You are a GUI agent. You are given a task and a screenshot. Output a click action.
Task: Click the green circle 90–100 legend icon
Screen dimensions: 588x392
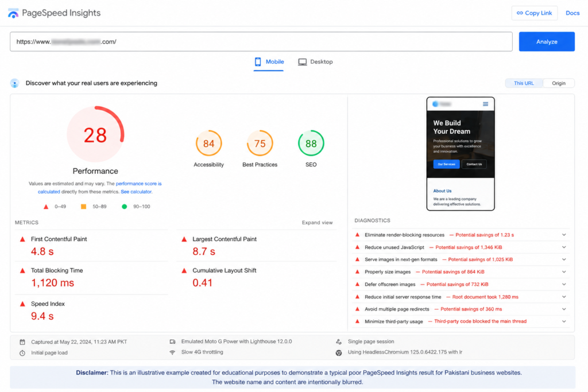tap(124, 207)
